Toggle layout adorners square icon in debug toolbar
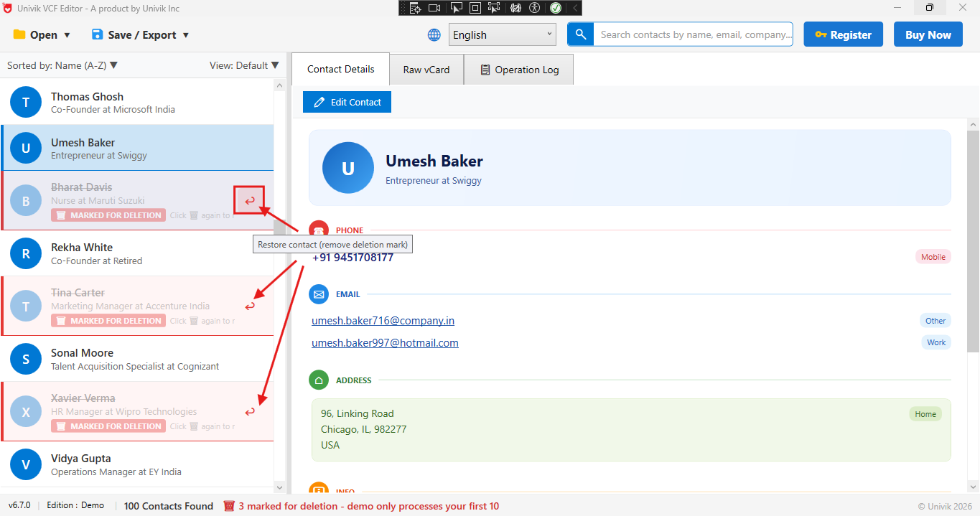The height and width of the screenshot is (516, 980). click(x=475, y=8)
